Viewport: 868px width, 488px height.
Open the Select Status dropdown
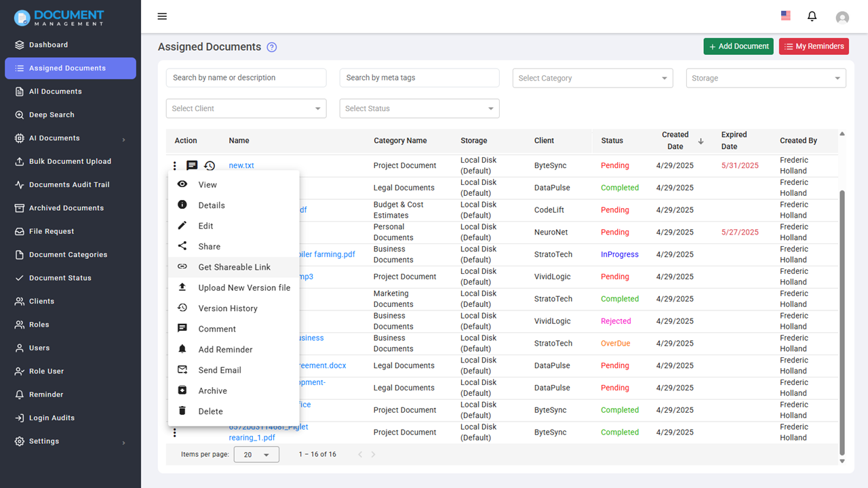coord(419,108)
